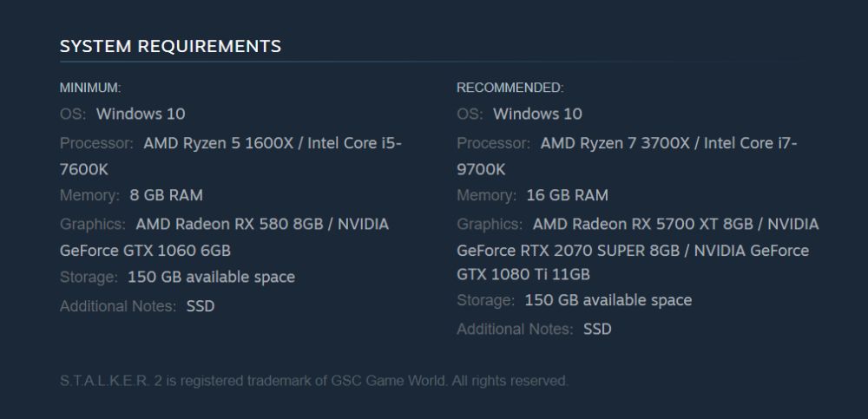
Task: Click the S.T.A.L.K.E.R. 2 trademark notice
Action: coord(313,381)
